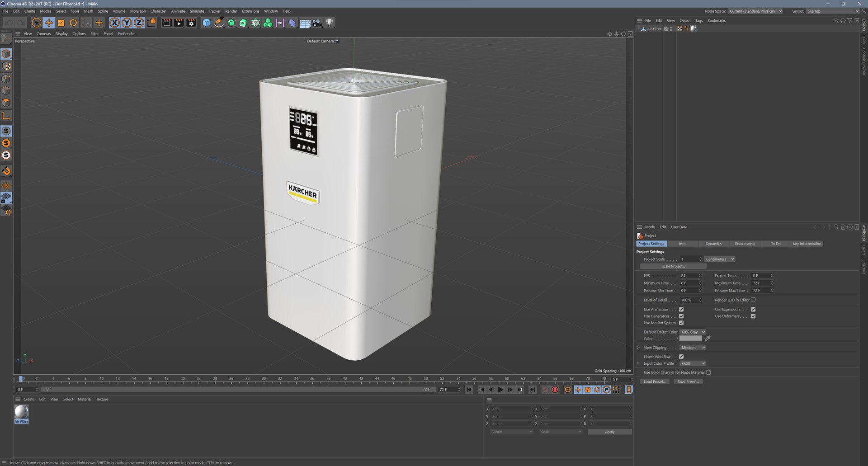The height and width of the screenshot is (466, 868).
Task: Select the Spline Pen tool
Action: pyautogui.click(x=219, y=23)
